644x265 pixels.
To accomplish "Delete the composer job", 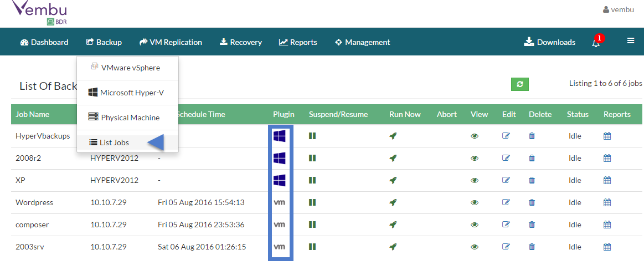I will (x=532, y=225).
